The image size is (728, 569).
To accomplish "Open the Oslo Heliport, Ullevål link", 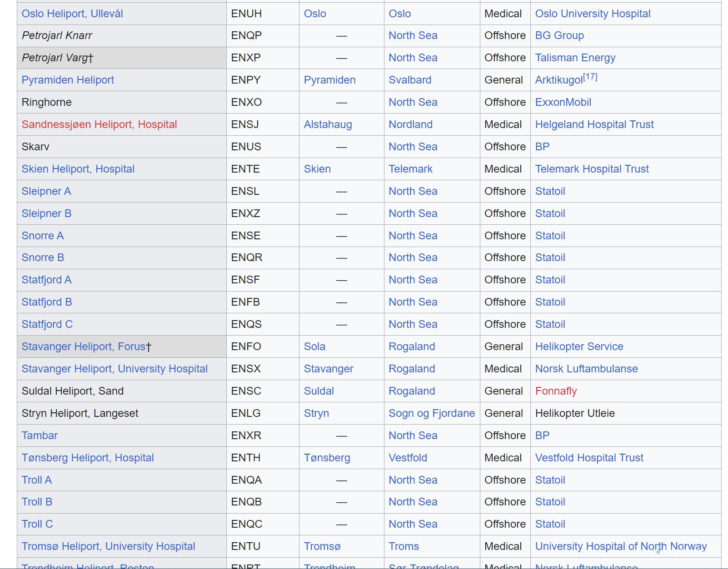I will click(72, 14).
